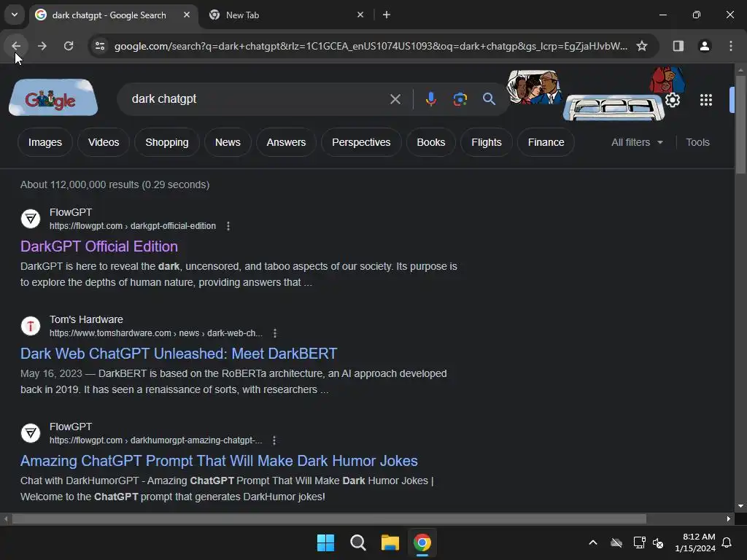Click the scrollbar down arrow

[x=740, y=506]
